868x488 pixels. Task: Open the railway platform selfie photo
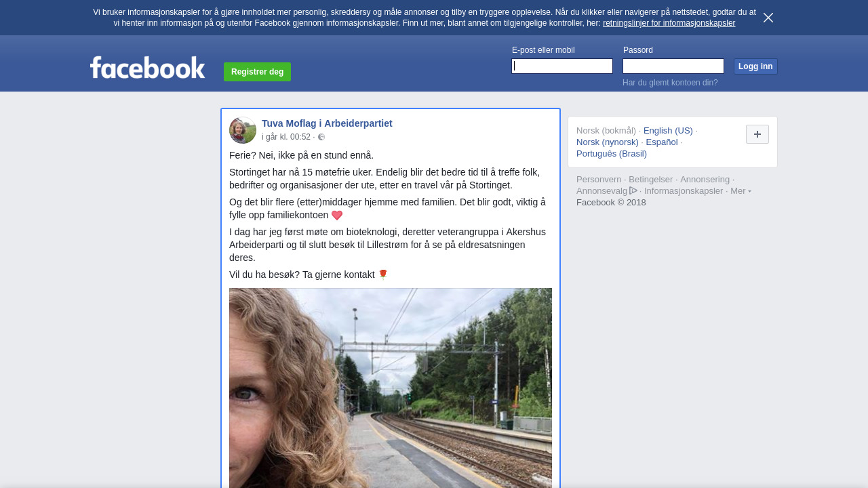(391, 388)
